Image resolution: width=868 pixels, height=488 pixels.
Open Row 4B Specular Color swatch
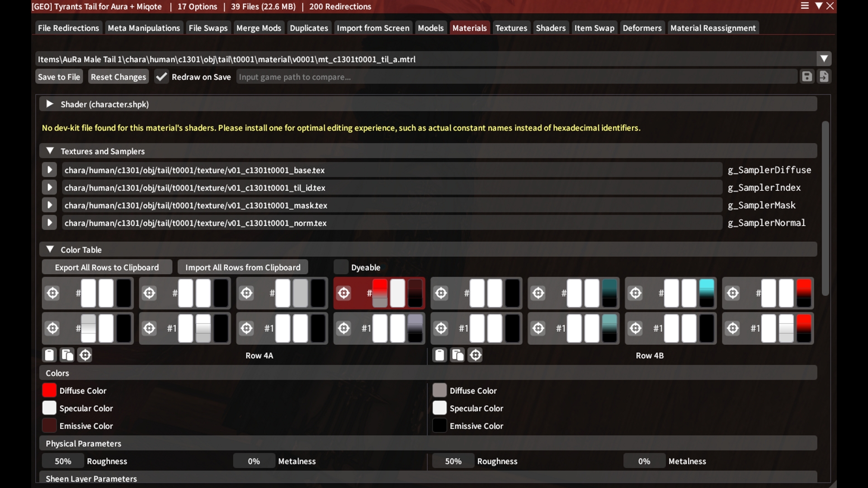[439, 408]
